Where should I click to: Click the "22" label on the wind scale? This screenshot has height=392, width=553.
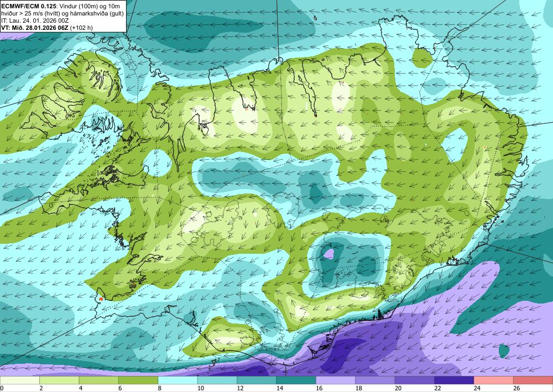click(x=437, y=388)
